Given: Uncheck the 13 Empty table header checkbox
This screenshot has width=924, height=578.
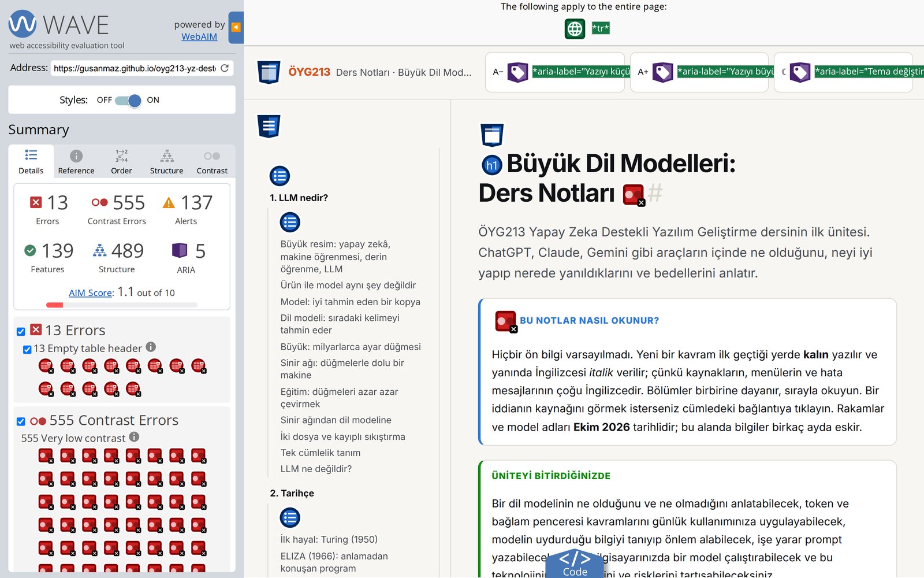Looking at the screenshot, I should coord(27,349).
